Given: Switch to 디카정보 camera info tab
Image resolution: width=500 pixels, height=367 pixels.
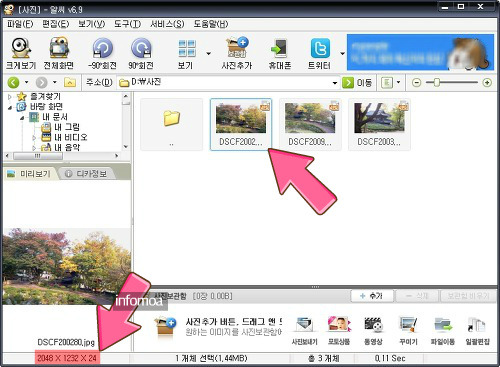Looking at the screenshot, I should 87,174.
